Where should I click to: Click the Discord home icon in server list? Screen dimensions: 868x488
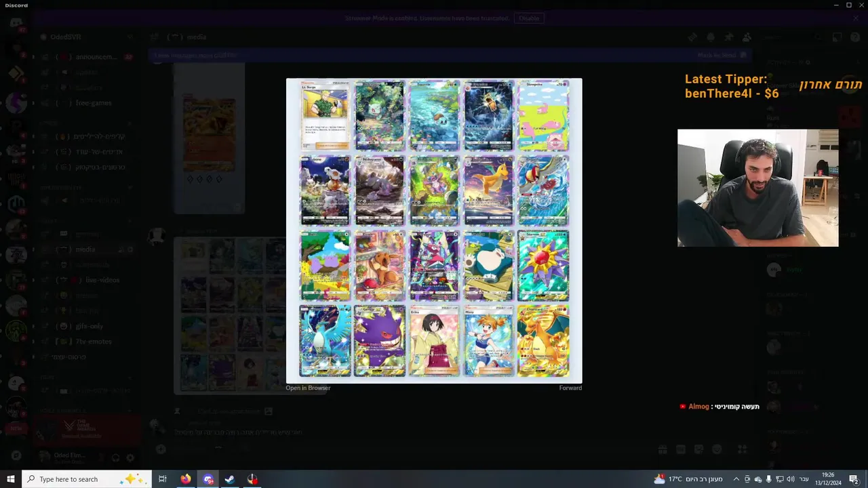tap(16, 24)
